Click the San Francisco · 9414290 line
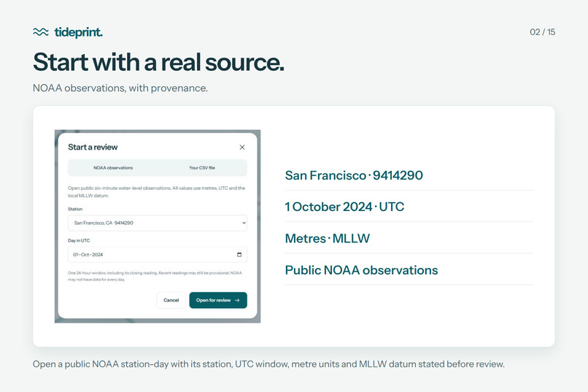 pyautogui.click(x=354, y=175)
